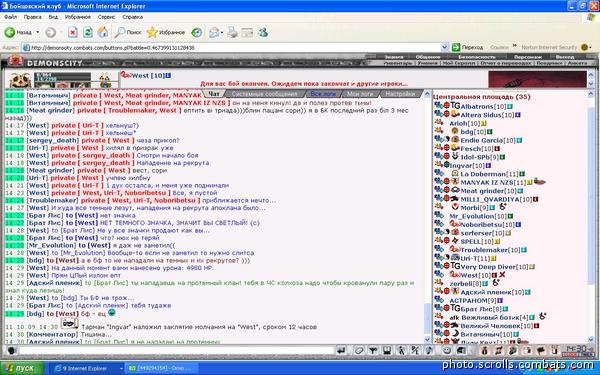Click the Windows Пуск start button
Screen dimensions: 600x375
22,368
